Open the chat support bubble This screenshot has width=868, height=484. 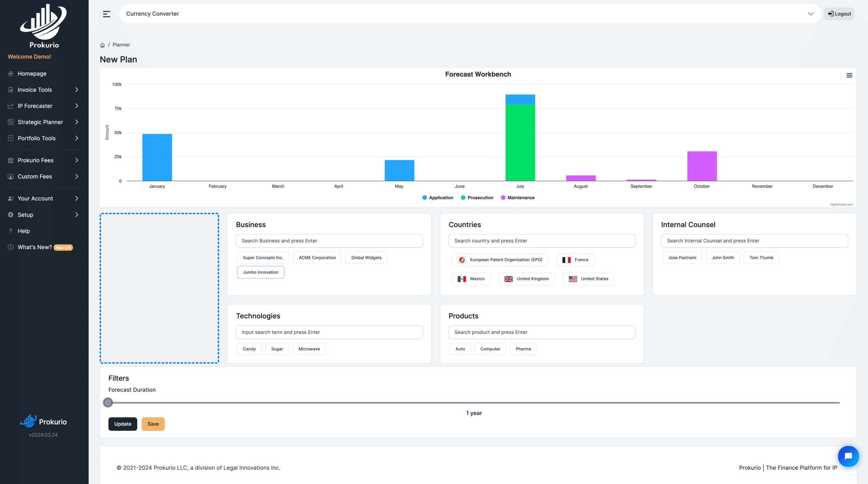[848, 456]
